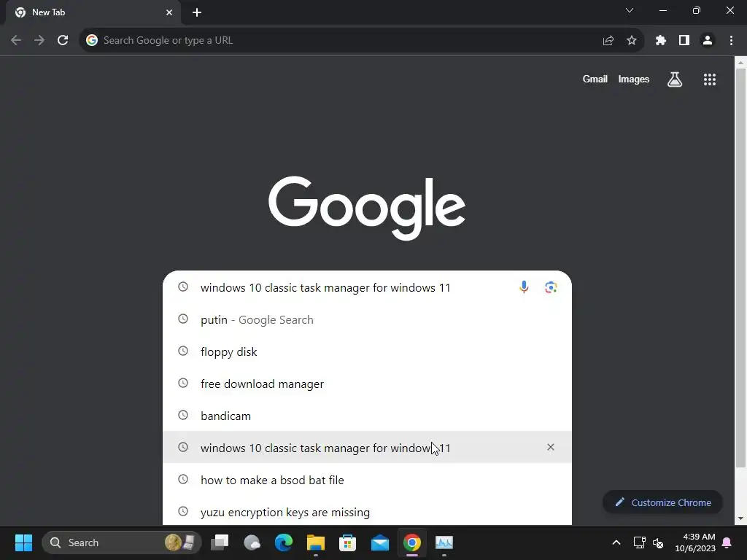The image size is (747, 560).
Task: Click the browser back arrow
Action: (x=16, y=41)
